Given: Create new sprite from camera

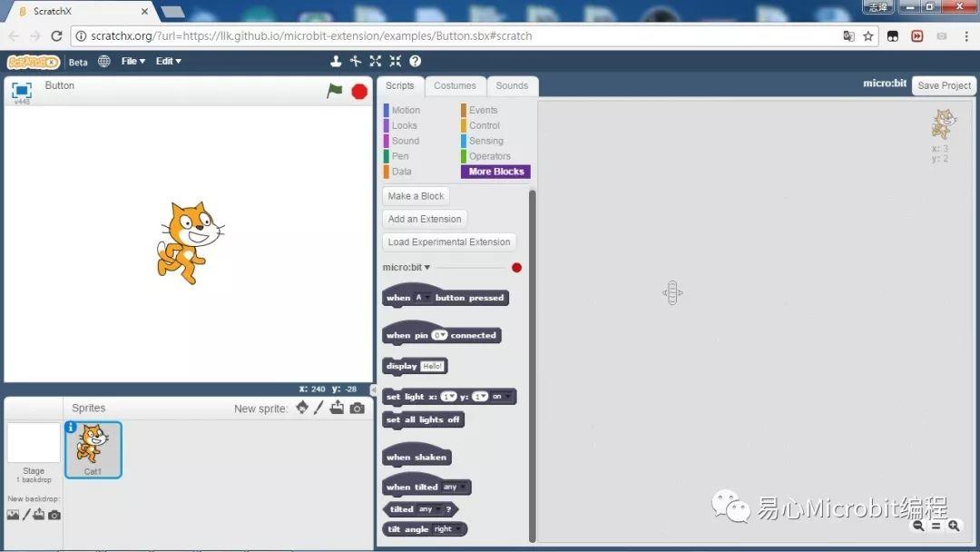Looking at the screenshot, I should (x=357, y=409).
